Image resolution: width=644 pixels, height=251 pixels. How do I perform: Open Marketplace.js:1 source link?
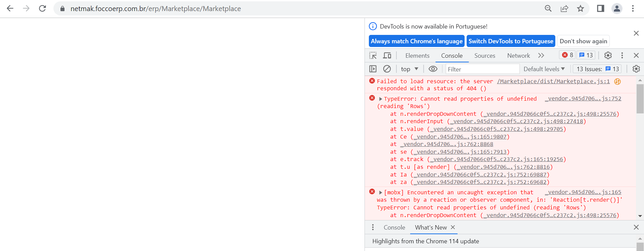553,81
